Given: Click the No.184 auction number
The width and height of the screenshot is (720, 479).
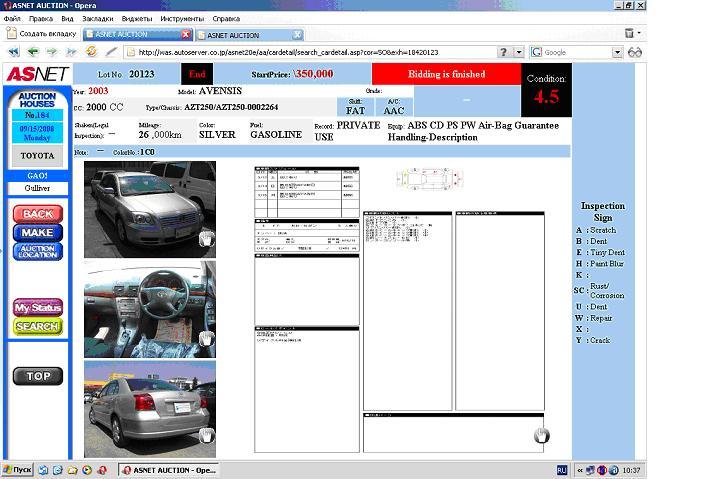Looking at the screenshot, I should [37, 115].
